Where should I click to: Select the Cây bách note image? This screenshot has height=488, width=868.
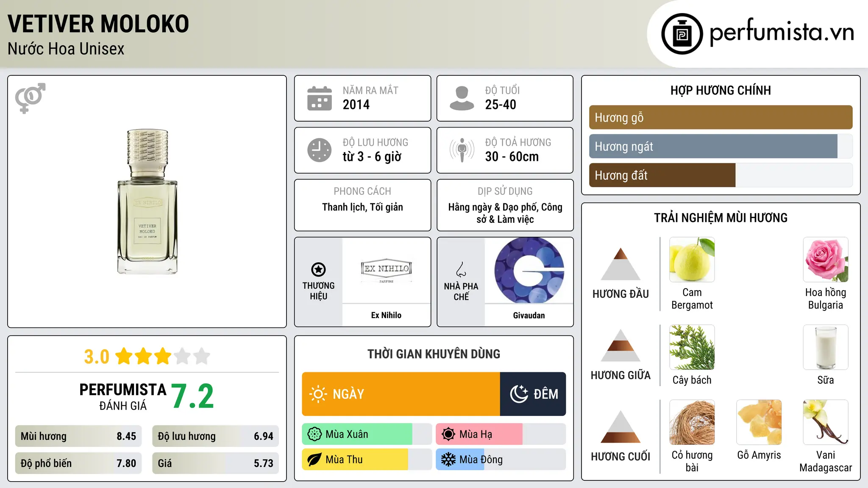coord(692,347)
